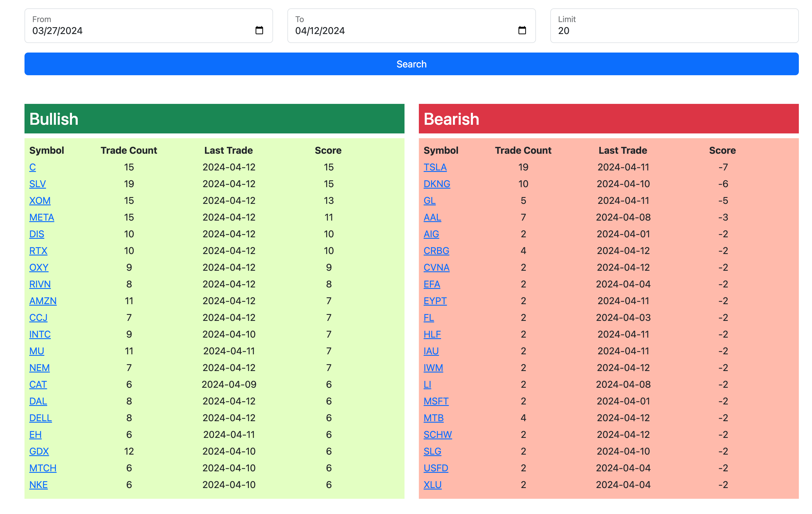
Task: Open the CAT symbol link
Action: (x=38, y=385)
